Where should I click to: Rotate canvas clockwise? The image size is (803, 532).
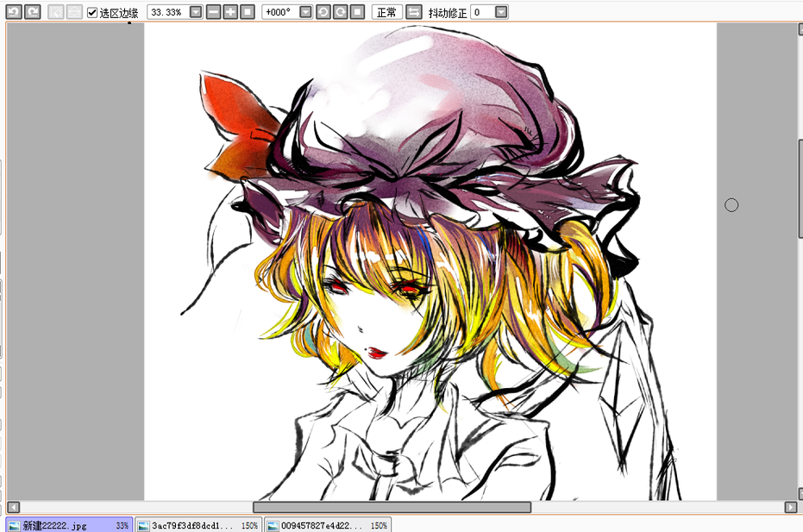[x=340, y=12]
